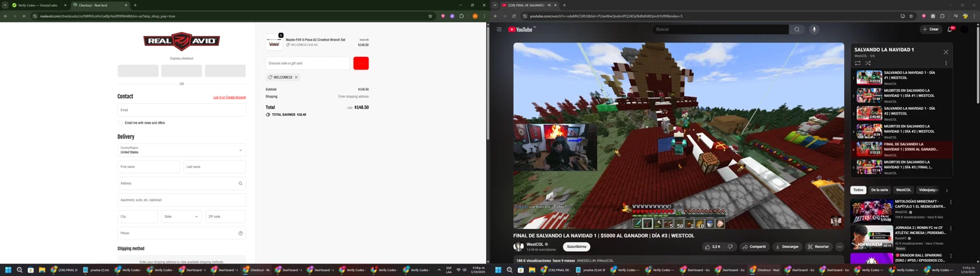Close the Verify Codes — SimplyCodes tab

(x=65, y=5)
